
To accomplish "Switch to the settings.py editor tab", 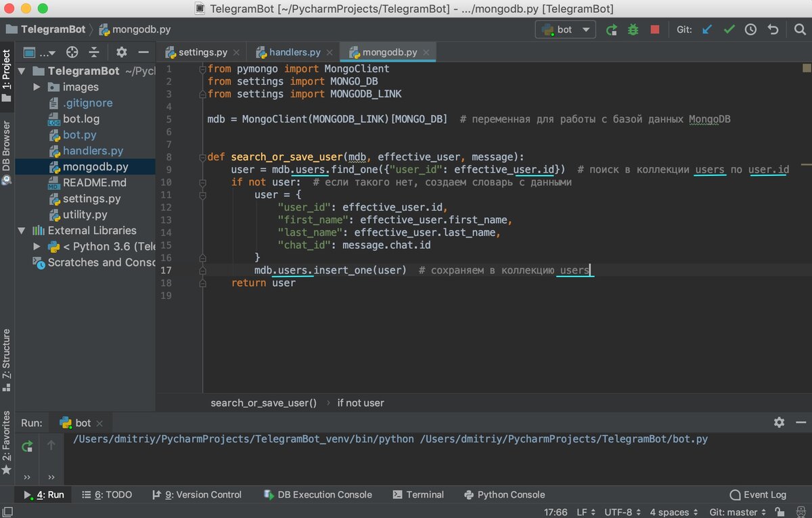I will tap(202, 51).
